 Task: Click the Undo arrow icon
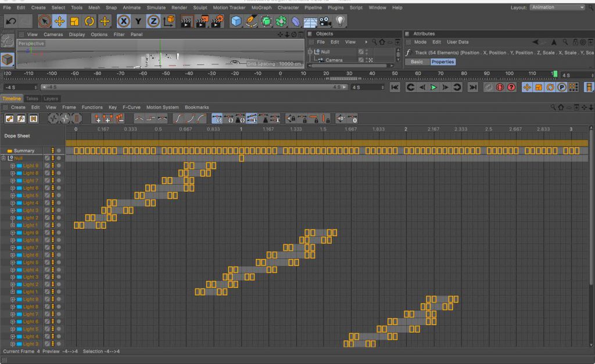[11, 21]
